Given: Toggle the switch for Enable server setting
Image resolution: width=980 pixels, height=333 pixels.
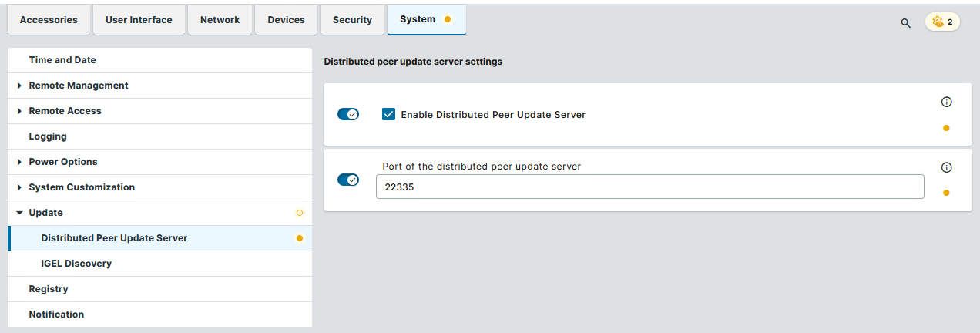Looking at the screenshot, I should [x=348, y=115].
